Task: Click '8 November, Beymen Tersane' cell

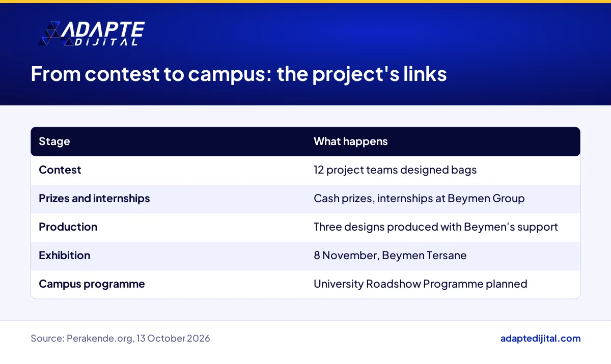Action: pyautogui.click(x=390, y=256)
